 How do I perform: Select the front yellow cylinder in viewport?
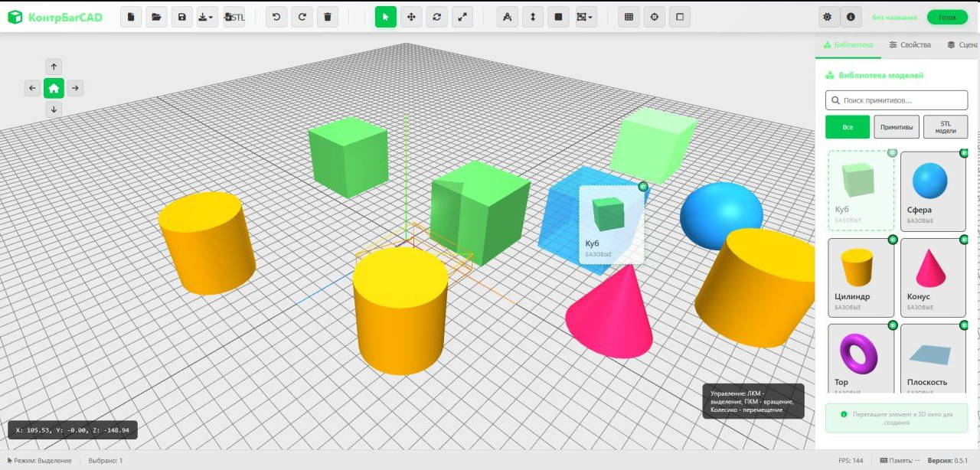[x=400, y=310]
